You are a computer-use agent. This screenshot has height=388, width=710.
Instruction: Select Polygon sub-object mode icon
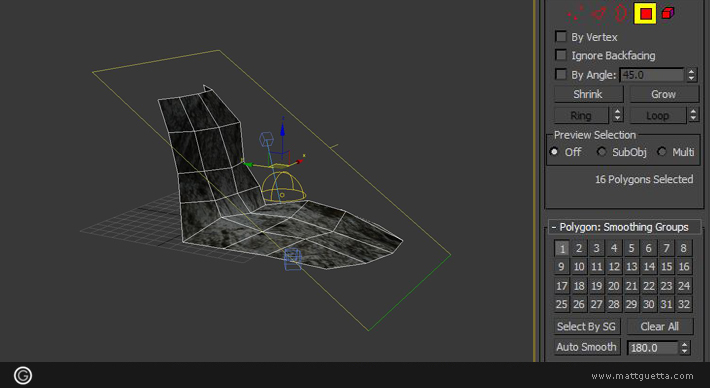pyautogui.click(x=645, y=13)
